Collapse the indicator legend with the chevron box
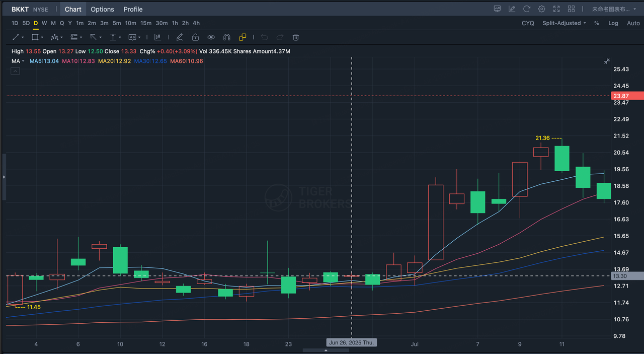644x354 pixels. pos(15,72)
